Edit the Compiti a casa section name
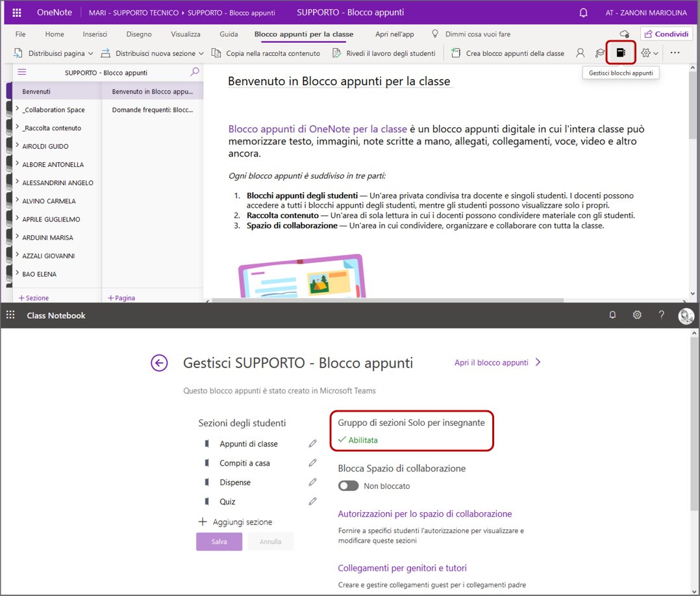 point(312,463)
